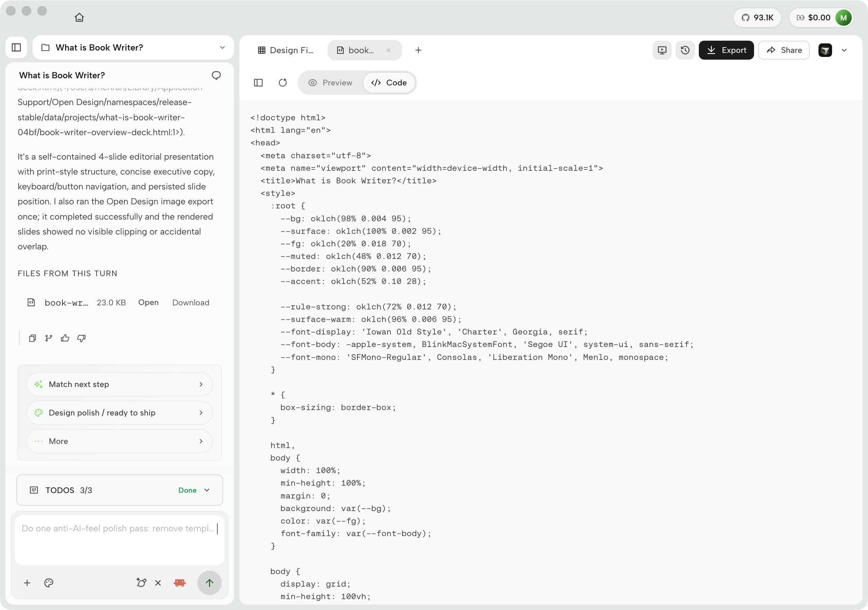Click the three-dots icon in the More row
The image size is (868, 610).
click(x=39, y=441)
